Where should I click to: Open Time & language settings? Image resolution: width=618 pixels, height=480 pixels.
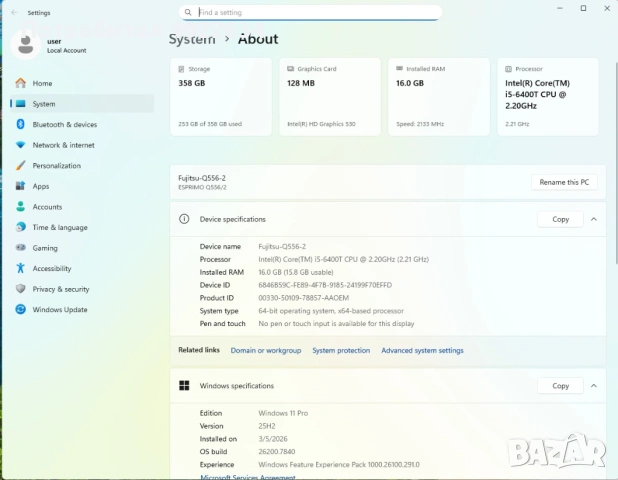click(59, 227)
